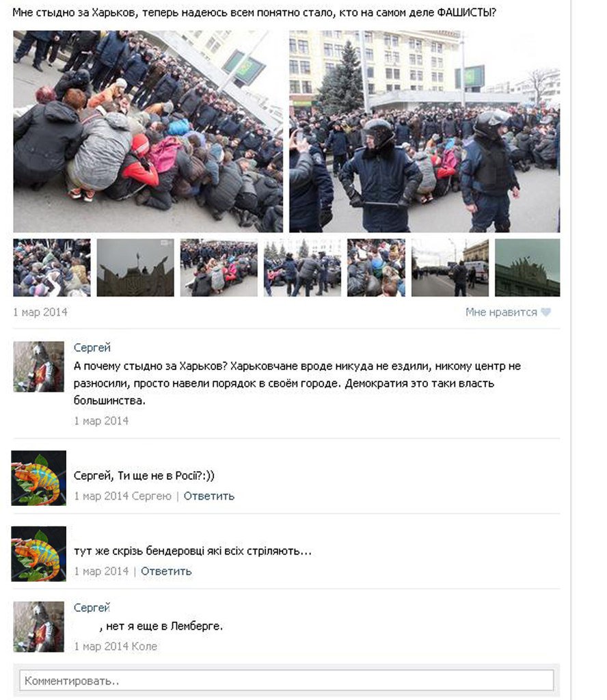Focus the Комментировать comment input field
Screen dimensions: 607x700
pyautogui.click(x=286, y=680)
